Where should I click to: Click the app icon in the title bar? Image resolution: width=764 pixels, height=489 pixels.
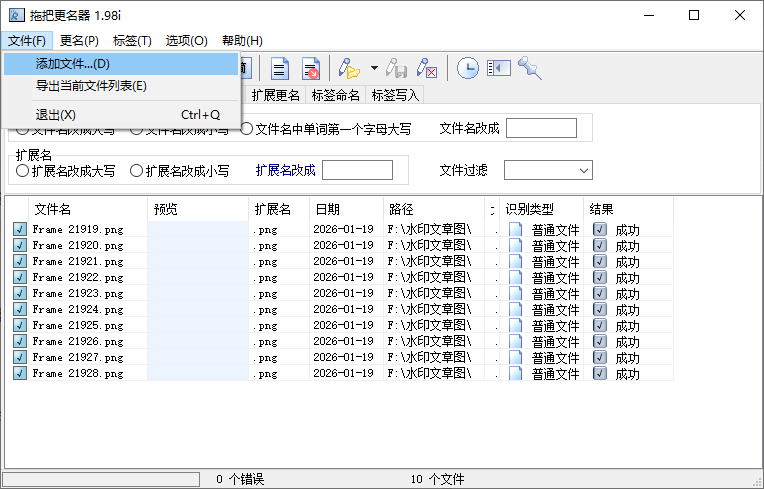17,15
